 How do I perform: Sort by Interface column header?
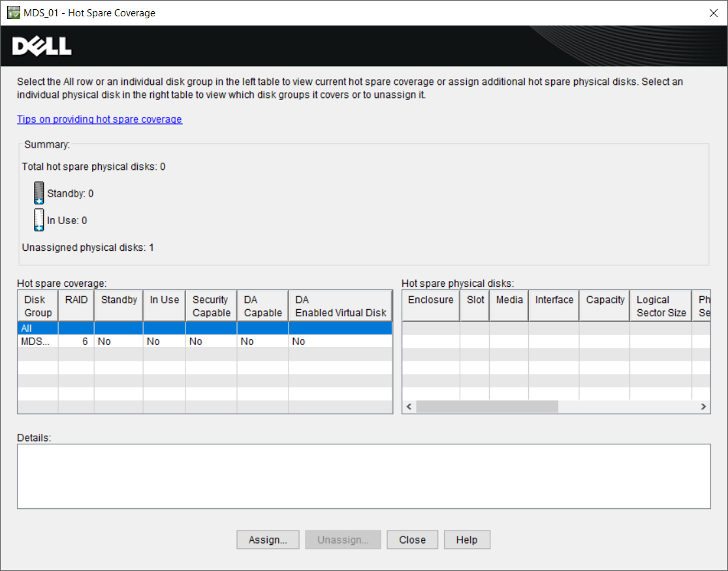click(554, 306)
